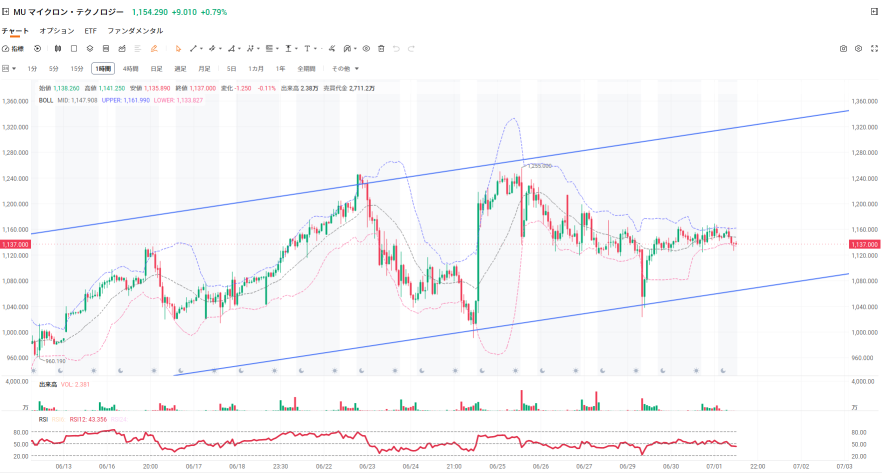
Task: Enter fullscreen chart mode
Action: pyautogui.click(x=874, y=49)
